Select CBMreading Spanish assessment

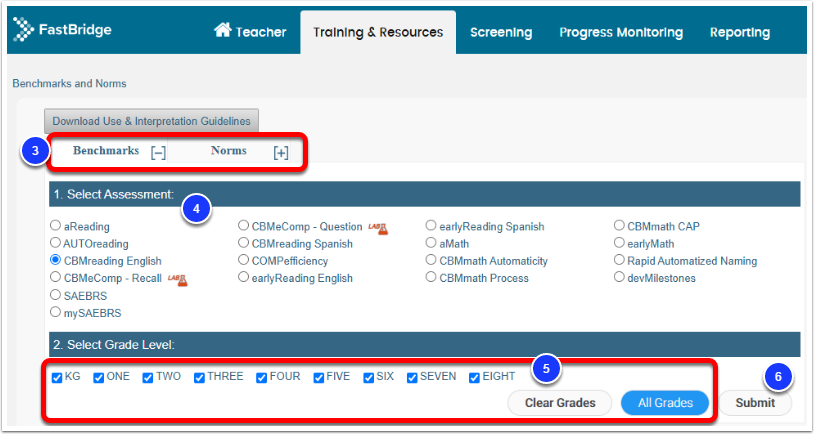(x=243, y=242)
